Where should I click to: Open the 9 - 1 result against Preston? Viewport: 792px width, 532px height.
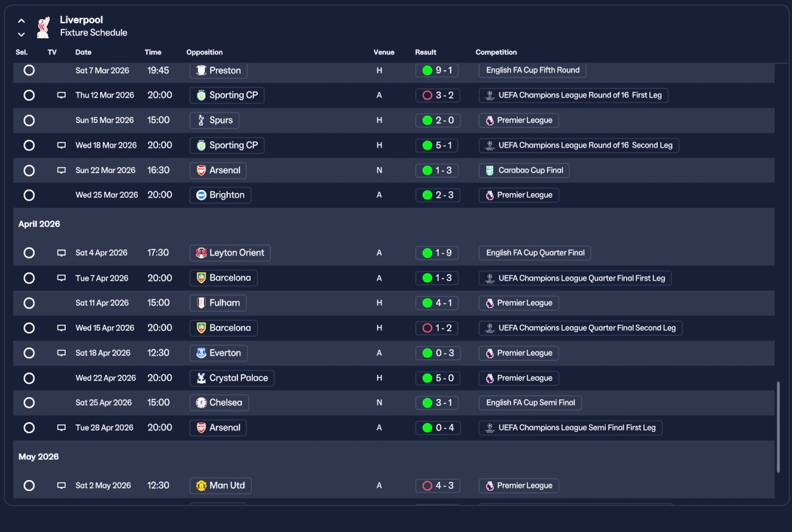pos(437,71)
